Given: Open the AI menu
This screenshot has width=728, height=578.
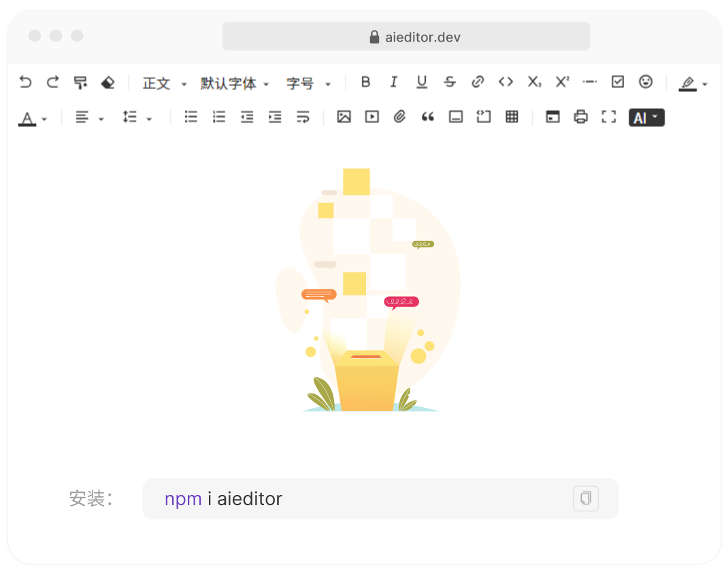Looking at the screenshot, I should 646,118.
